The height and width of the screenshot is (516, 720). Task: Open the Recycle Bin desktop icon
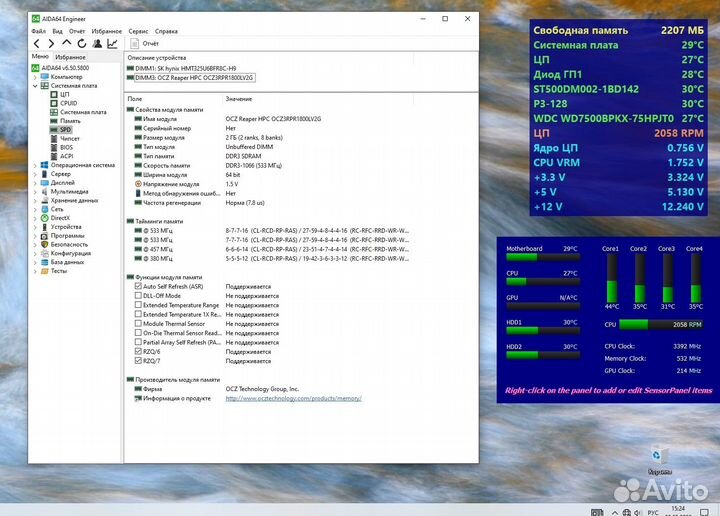coord(659,460)
